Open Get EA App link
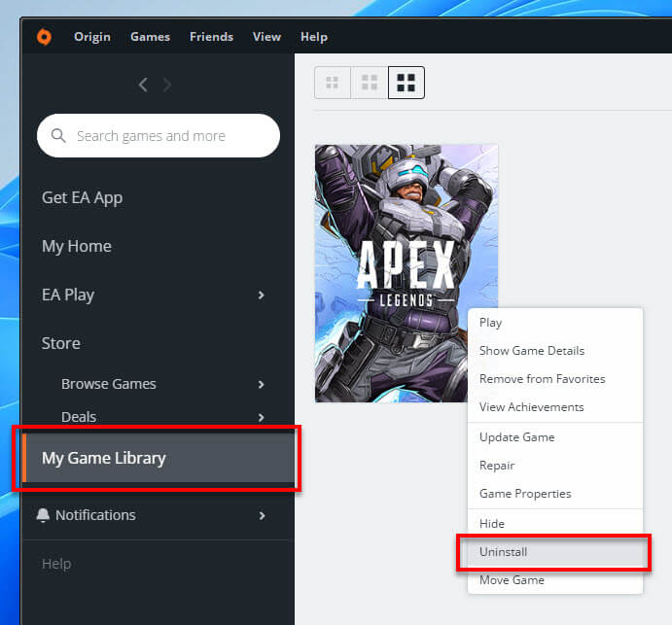 (83, 198)
